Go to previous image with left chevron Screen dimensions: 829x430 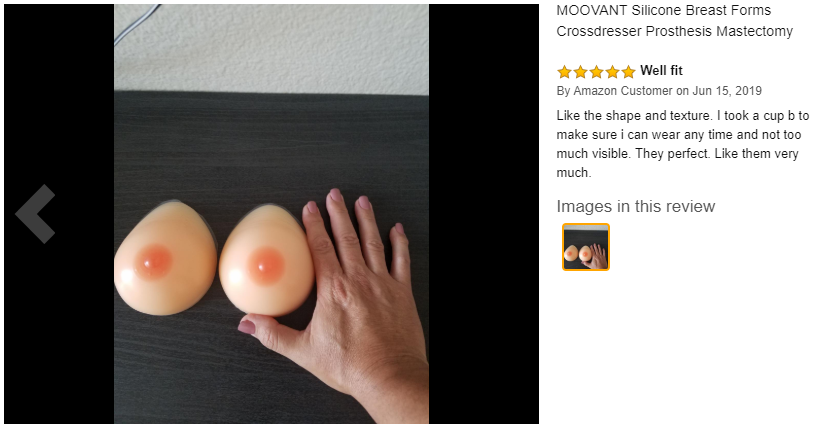click(35, 214)
